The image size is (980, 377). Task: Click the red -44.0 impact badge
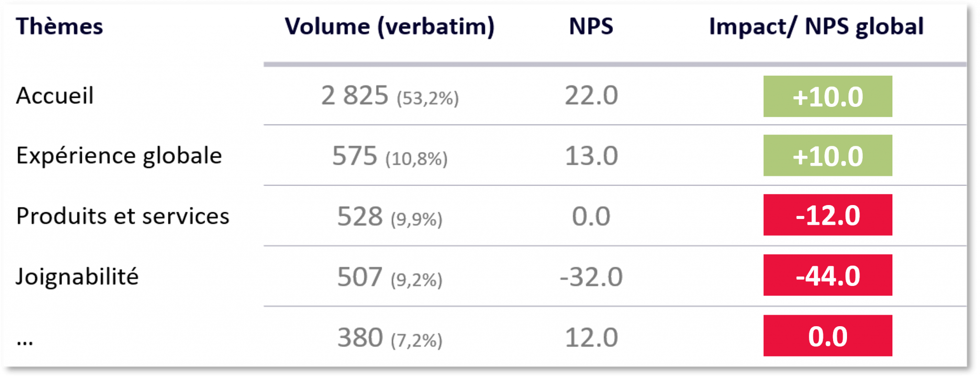click(828, 275)
